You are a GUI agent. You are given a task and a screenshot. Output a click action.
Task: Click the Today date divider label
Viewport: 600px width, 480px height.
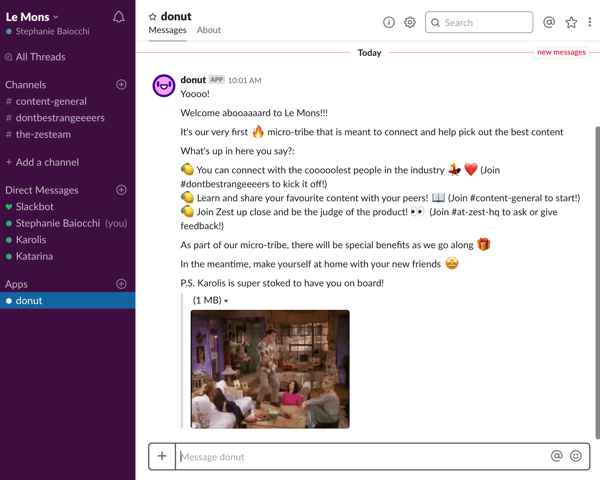pos(369,52)
